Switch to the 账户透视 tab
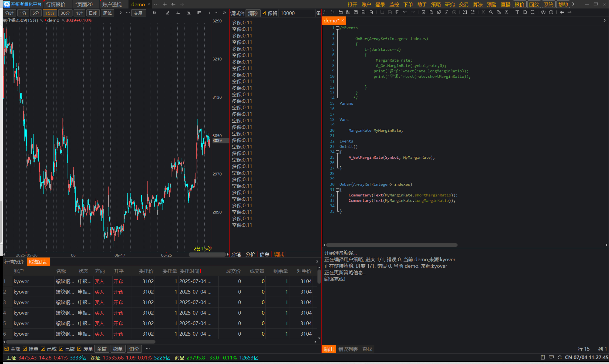 point(112,4)
